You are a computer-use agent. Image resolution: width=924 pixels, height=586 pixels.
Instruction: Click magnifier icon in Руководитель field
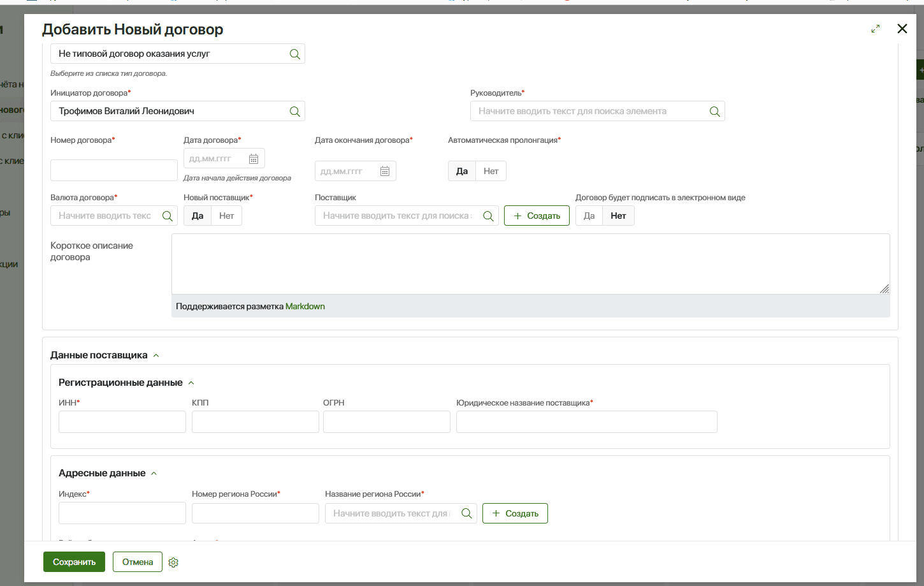point(714,112)
